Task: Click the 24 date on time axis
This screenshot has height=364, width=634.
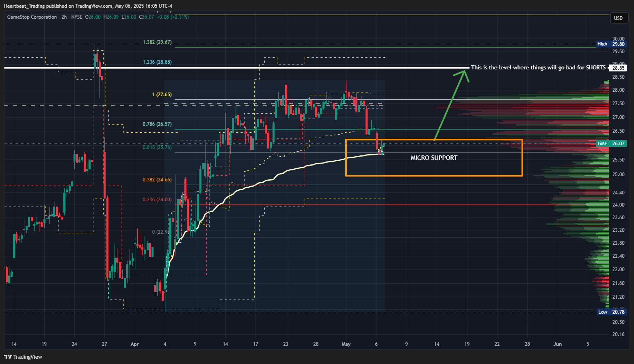Action: (x=74, y=344)
